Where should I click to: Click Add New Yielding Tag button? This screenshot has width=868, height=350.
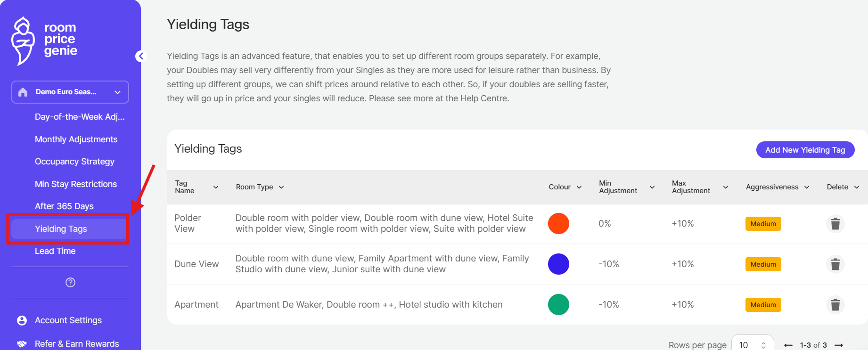coord(805,150)
